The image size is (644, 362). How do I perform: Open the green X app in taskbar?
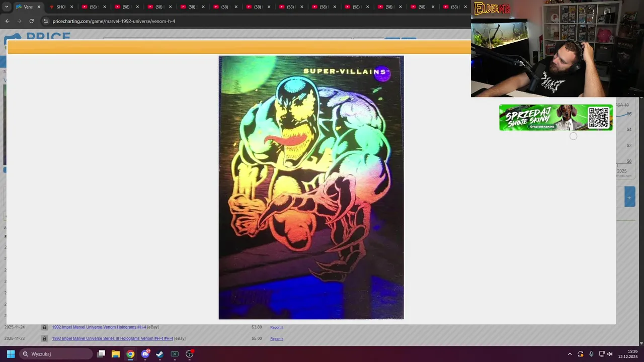point(175,354)
